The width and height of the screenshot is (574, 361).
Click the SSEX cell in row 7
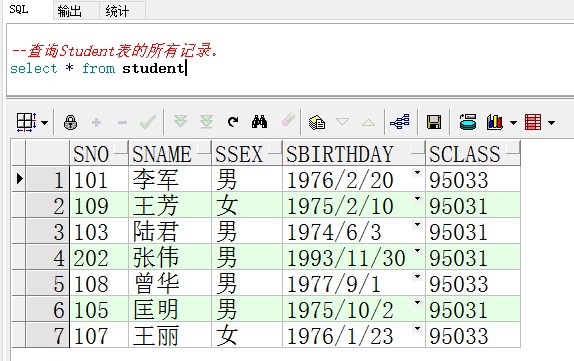coord(247,335)
